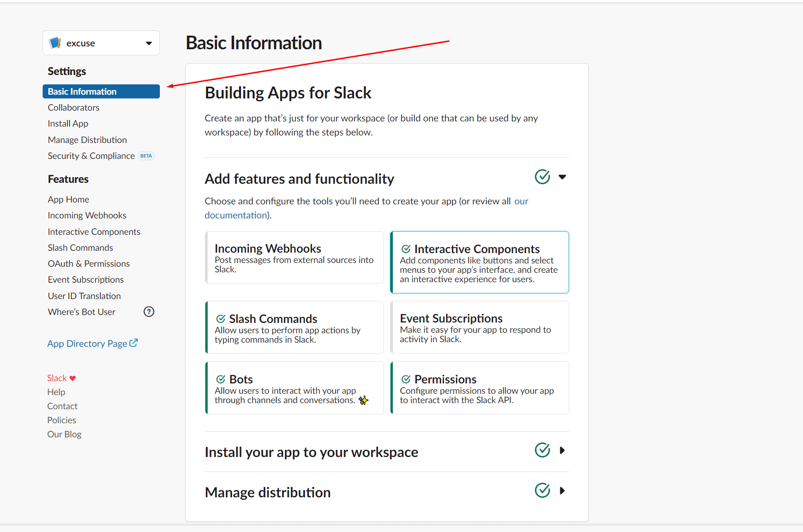Image resolution: width=803 pixels, height=532 pixels.
Task: Open Collaborators settings page
Action: point(74,107)
